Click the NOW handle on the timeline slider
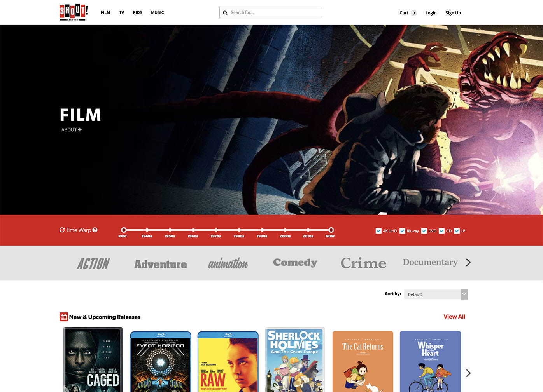The width and height of the screenshot is (543, 392). coord(331,230)
